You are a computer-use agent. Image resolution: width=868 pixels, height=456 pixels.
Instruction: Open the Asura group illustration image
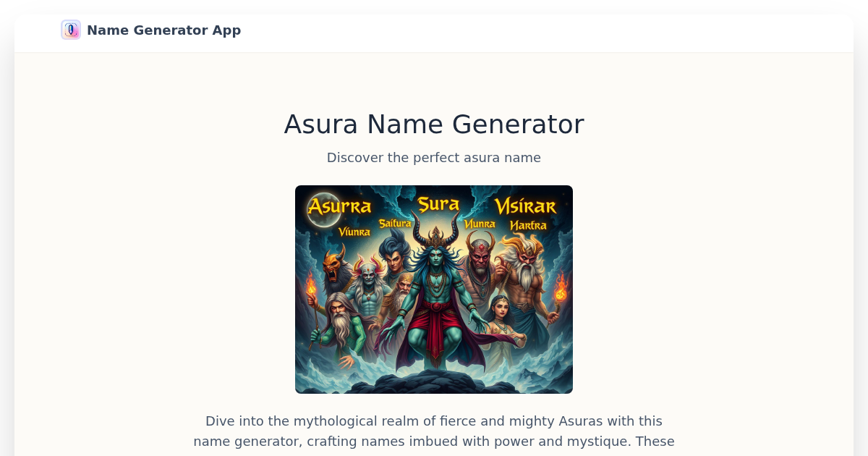click(434, 290)
